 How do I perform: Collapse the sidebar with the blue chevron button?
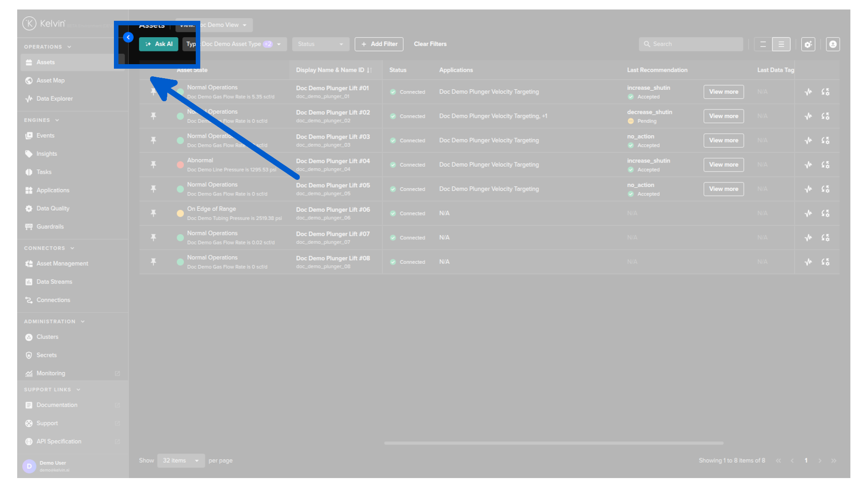coord(128,38)
